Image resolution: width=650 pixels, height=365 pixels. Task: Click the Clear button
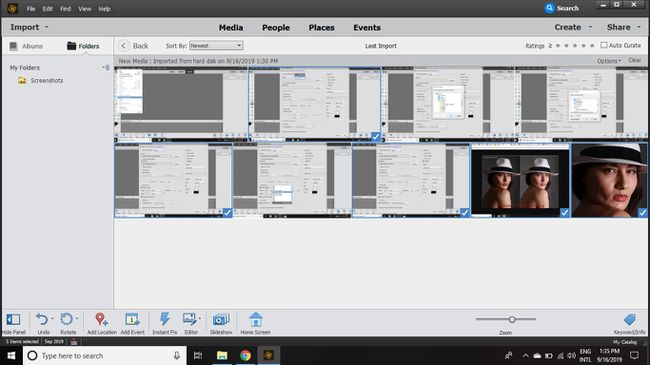click(634, 61)
